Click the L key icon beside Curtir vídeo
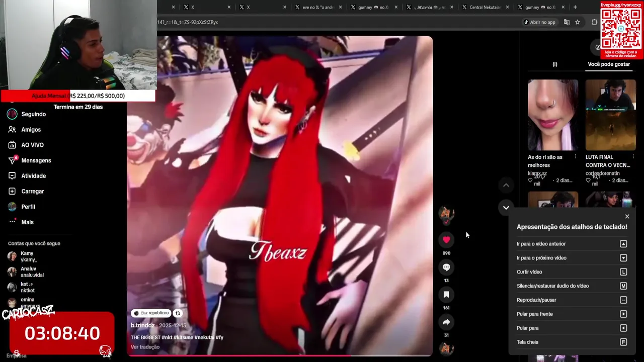Screen dimensions: 644x362 tap(623, 272)
